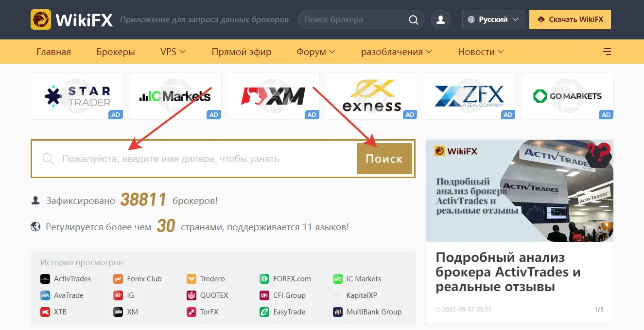Screen dimensions: 644x330
Task: Click the ActivTrades icon in history
Action: pos(45,279)
